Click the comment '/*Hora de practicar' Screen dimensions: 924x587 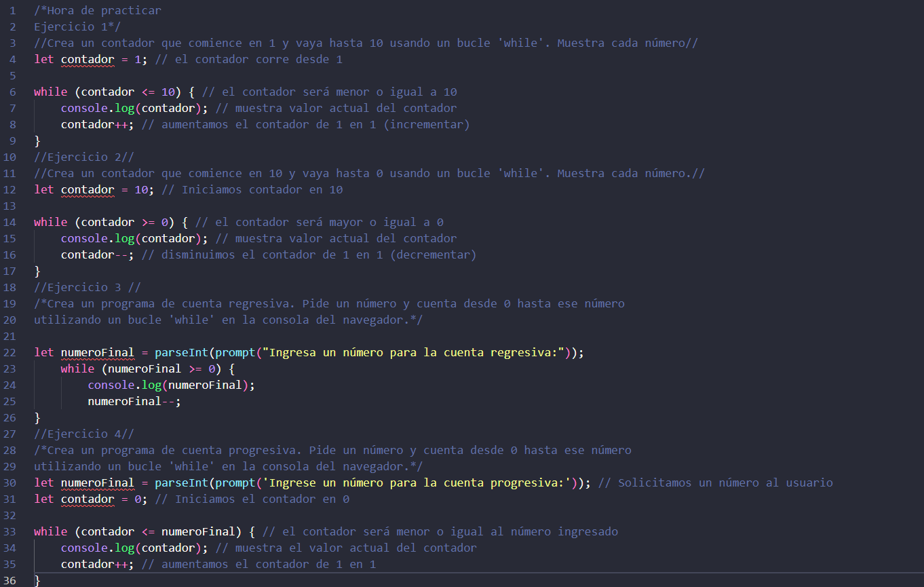(98, 10)
